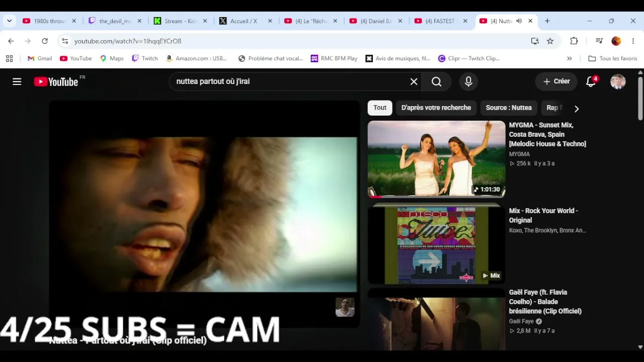
Task: Go back to the previous page
Action: [x=11, y=41]
